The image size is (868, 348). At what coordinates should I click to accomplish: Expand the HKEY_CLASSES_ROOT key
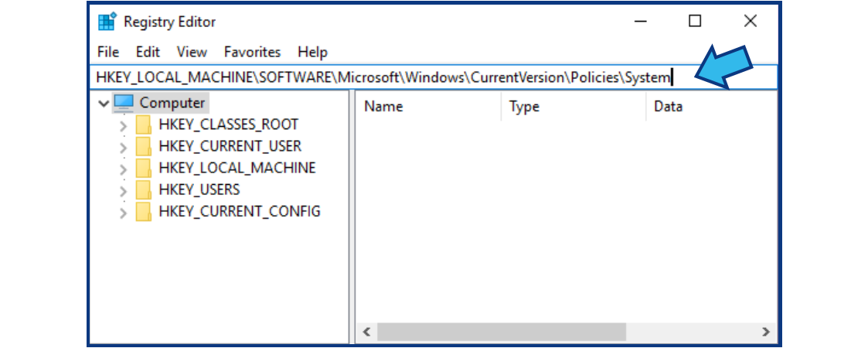(x=123, y=125)
